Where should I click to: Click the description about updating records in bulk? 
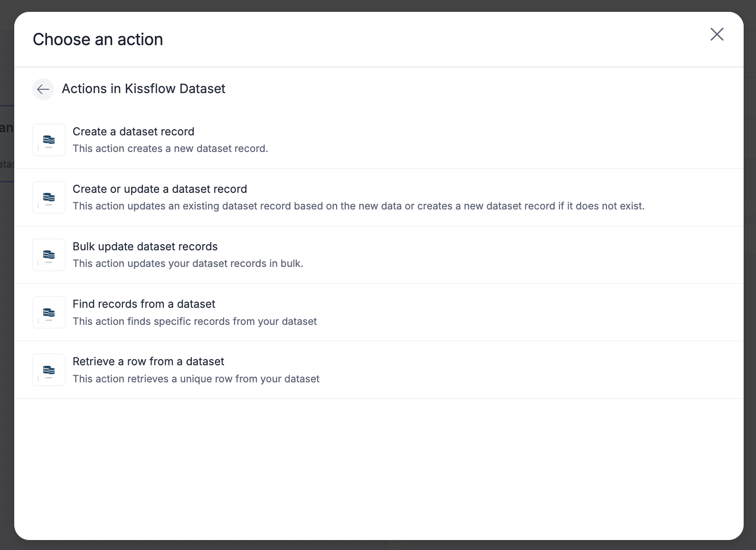click(x=188, y=264)
